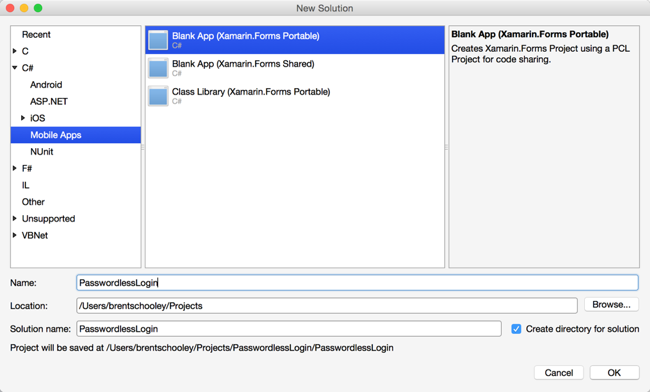Screen dimensions: 650x392
Task: Select the F# category label
Action: [x=27, y=169]
